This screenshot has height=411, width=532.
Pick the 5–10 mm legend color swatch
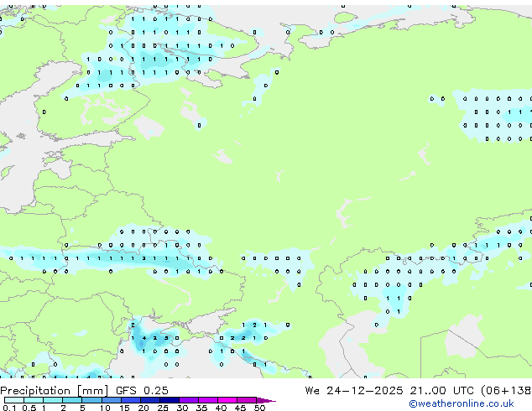(x=91, y=400)
